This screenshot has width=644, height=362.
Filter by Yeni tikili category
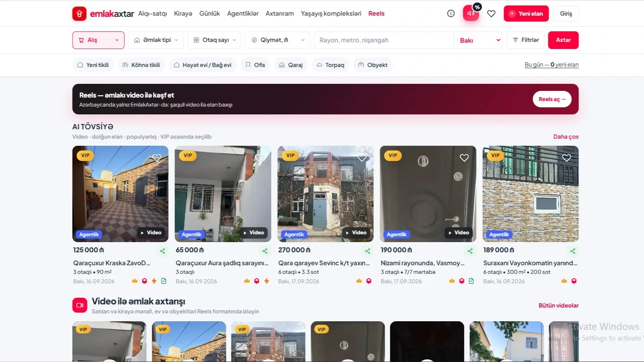(93, 65)
